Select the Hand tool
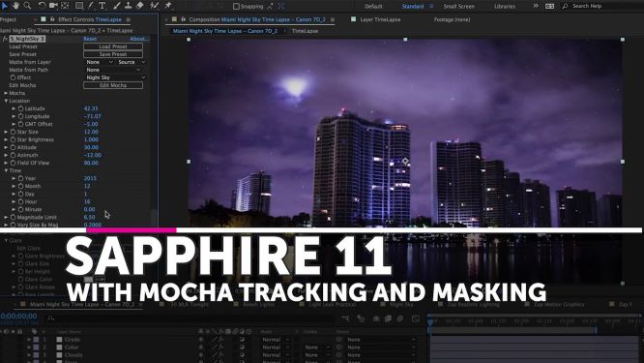This screenshot has height=363, width=644. point(16,6)
